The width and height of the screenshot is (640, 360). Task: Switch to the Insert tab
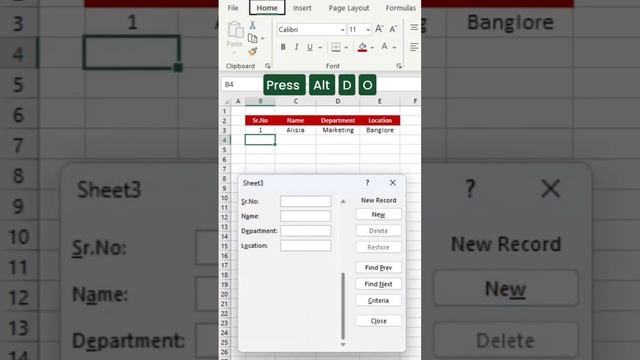(x=302, y=8)
